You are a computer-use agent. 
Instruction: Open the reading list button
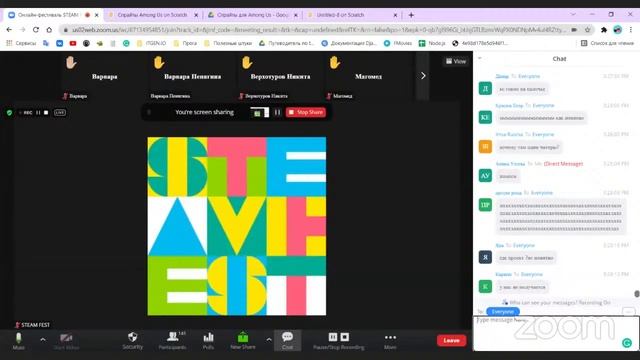click(x=607, y=43)
